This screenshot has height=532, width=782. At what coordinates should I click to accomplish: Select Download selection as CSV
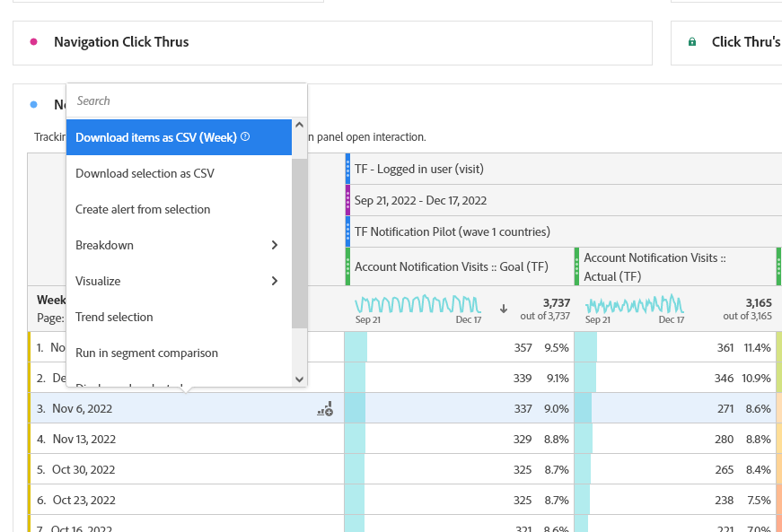145,173
